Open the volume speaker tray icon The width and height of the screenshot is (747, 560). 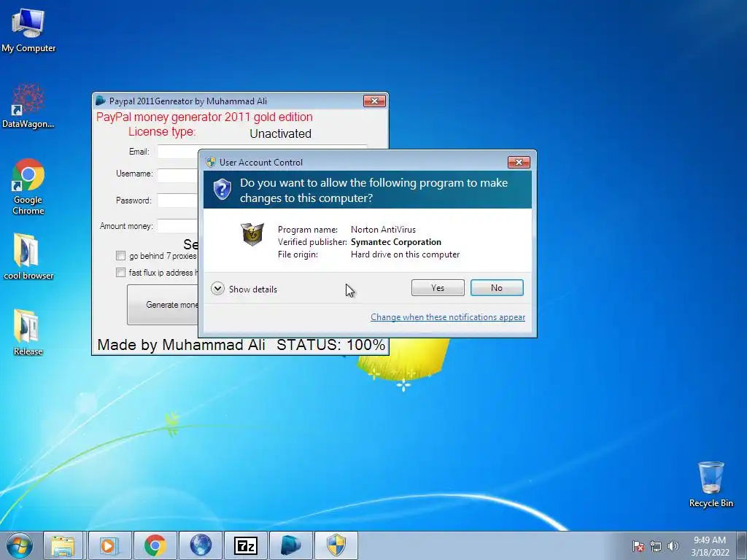click(x=673, y=546)
